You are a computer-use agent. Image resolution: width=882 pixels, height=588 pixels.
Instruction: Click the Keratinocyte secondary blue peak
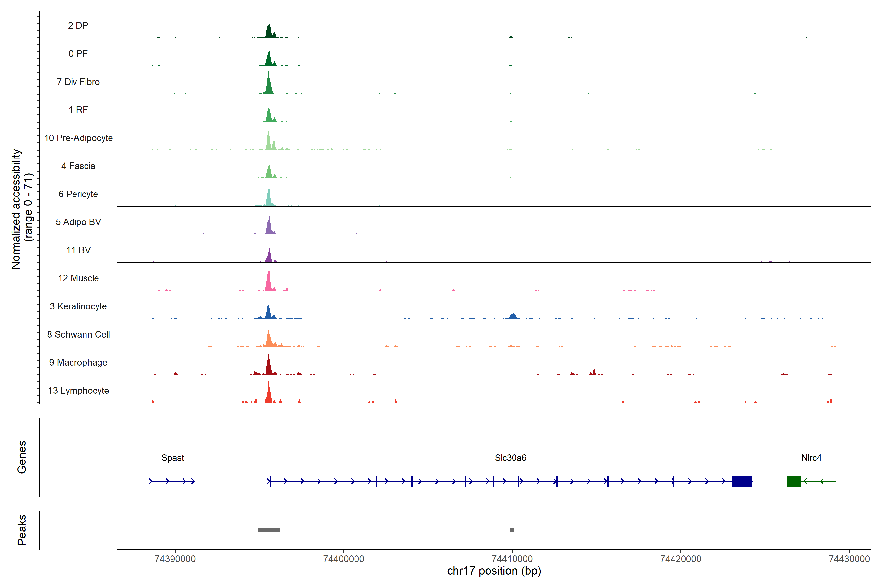(x=513, y=316)
